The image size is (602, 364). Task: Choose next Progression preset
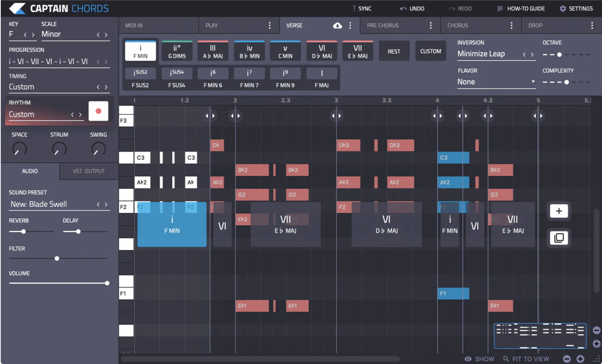106,61
